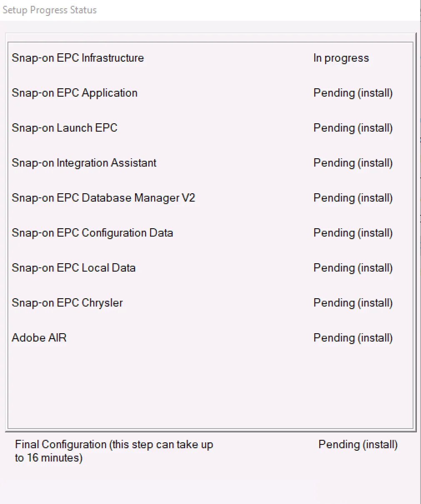Viewport: 421px width, 504px height.
Task: Click Pending status for Integration Assistant
Action: (353, 163)
